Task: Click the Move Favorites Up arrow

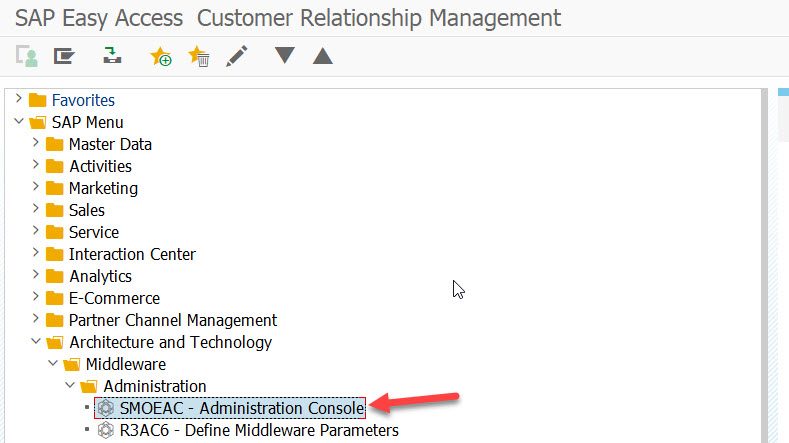Action: click(322, 56)
